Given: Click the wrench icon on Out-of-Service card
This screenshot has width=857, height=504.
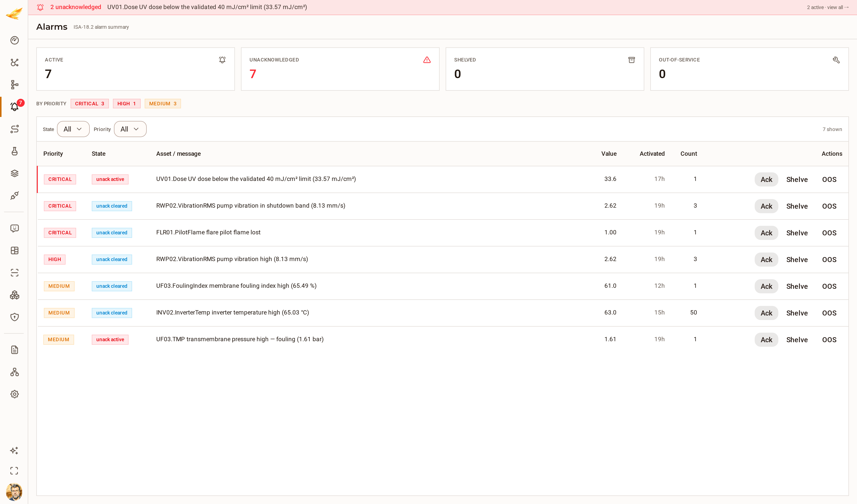Looking at the screenshot, I should pos(836,60).
